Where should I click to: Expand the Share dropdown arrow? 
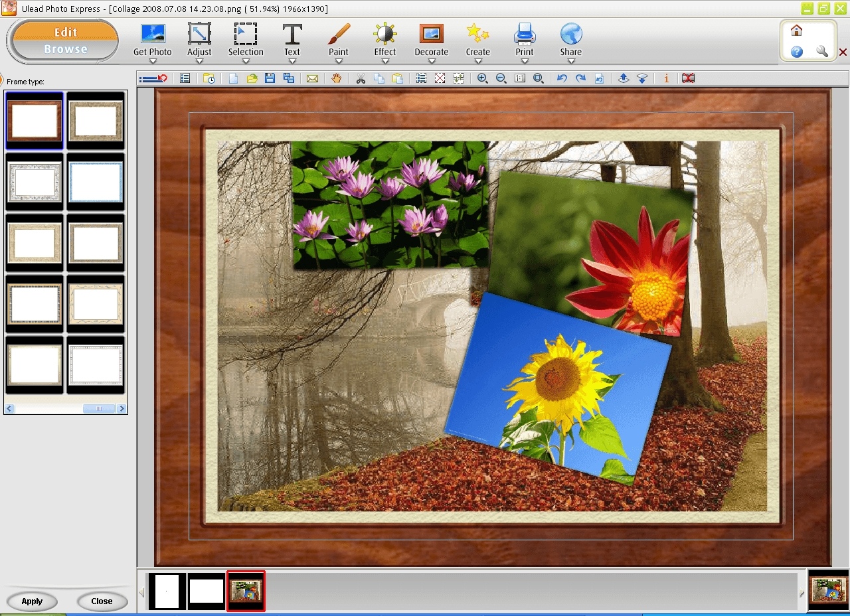coord(571,62)
